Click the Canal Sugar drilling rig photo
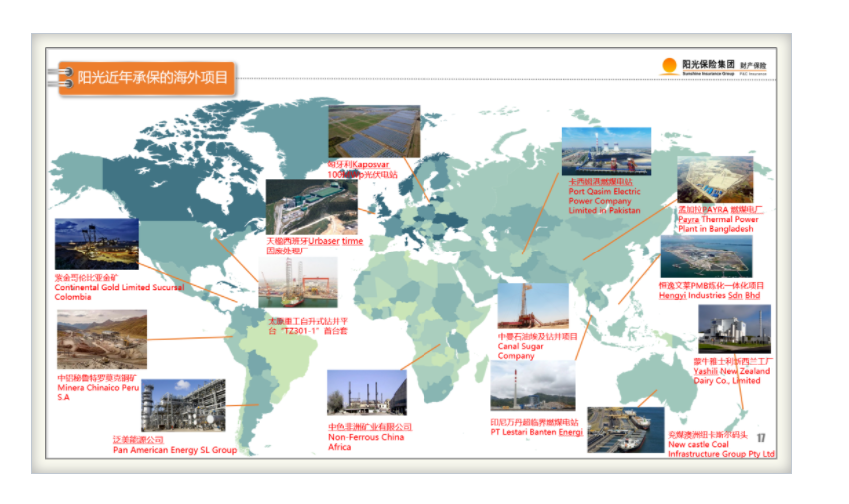Image resolution: width=849 pixels, height=504 pixels. tap(533, 306)
